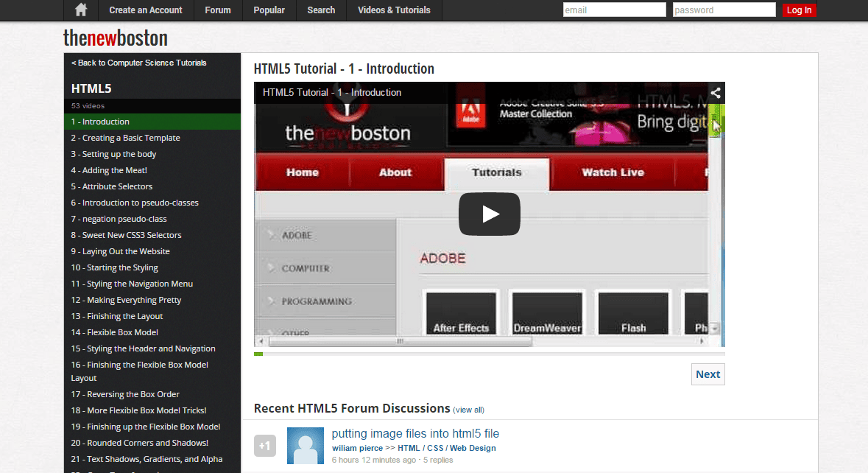Click the video title text overlay in the player

coord(332,93)
